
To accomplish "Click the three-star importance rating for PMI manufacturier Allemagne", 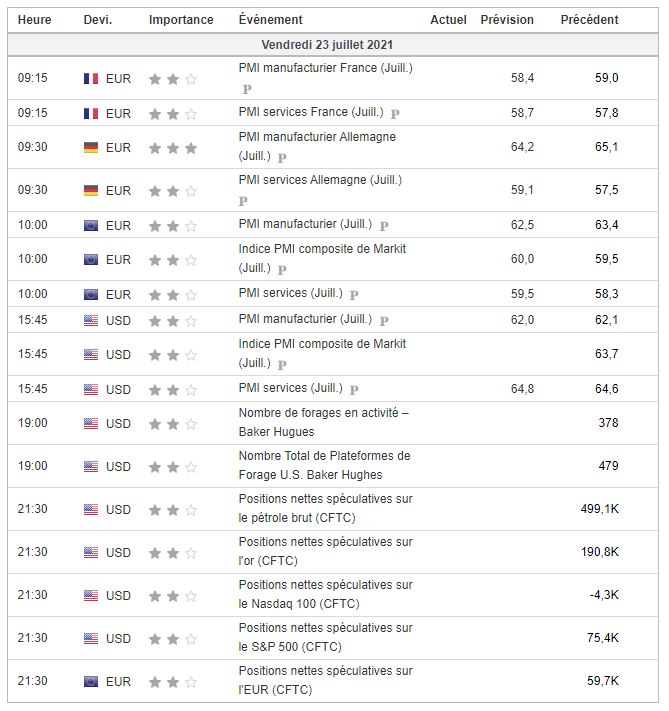I will click(x=172, y=147).
